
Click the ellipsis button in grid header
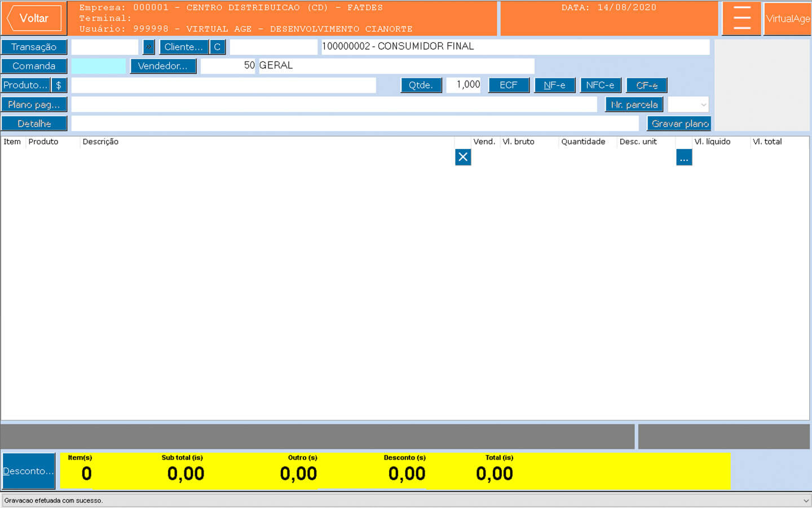(683, 157)
